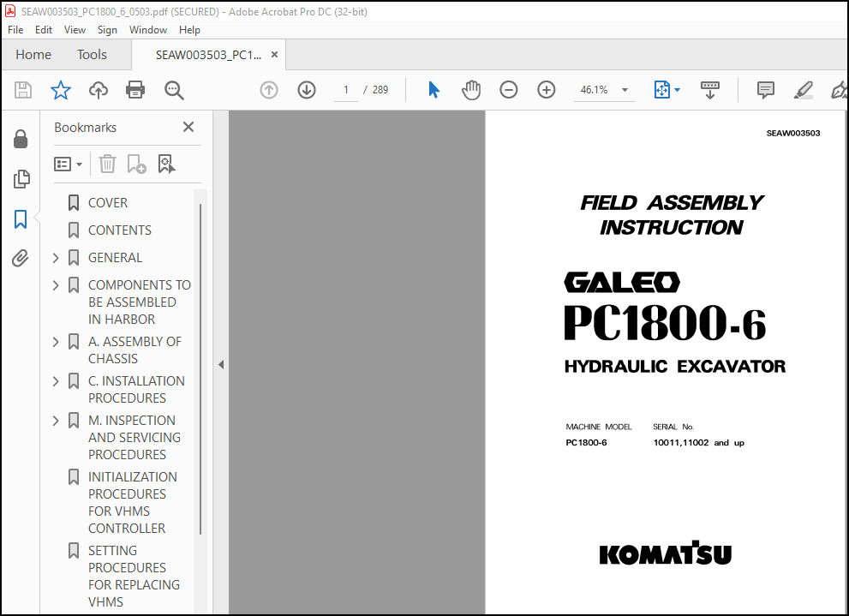Expand COMPONENTS TO BE ASSEMBLED bookmark
This screenshot has width=849, height=616.
(x=55, y=284)
